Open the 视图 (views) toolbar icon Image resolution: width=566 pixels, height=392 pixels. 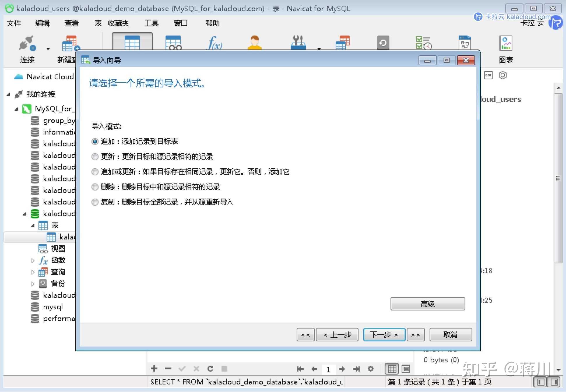[173, 43]
